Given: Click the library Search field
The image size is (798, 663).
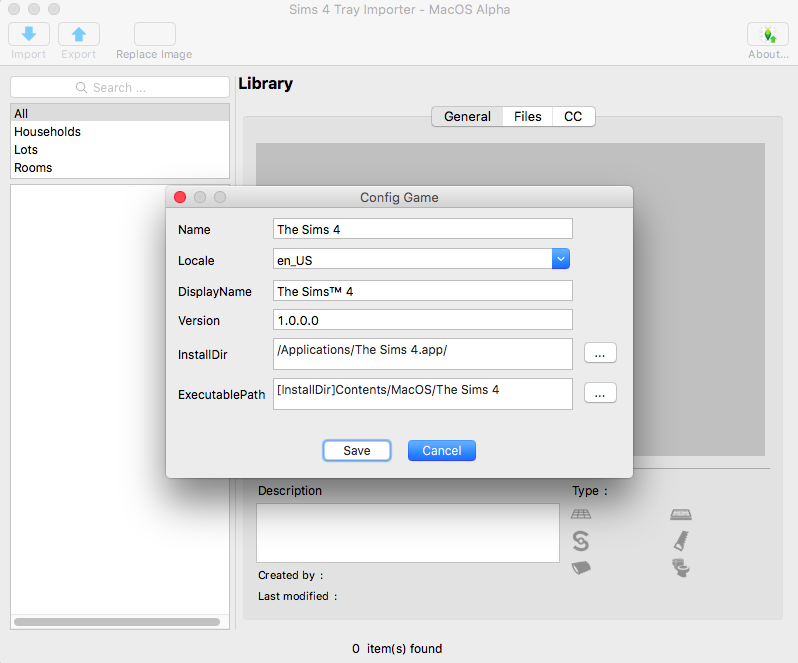Looking at the screenshot, I should [x=120, y=88].
